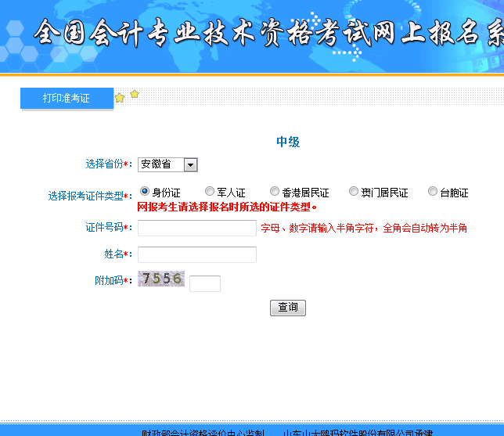Click the red half-width character hint text
This screenshot has height=436, width=504.
[364, 228]
